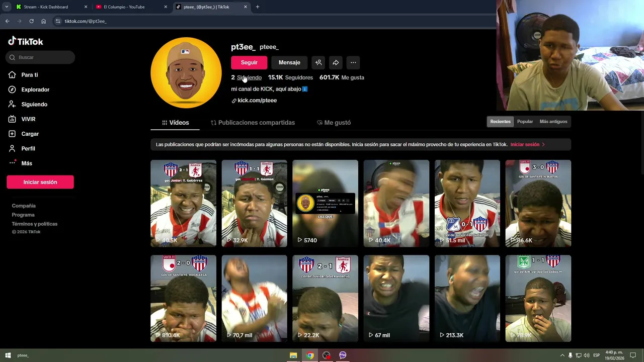Open Siguiendo in the sidebar
Image resolution: width=644 pixels, height=362 pixels.
pos(34,104)
